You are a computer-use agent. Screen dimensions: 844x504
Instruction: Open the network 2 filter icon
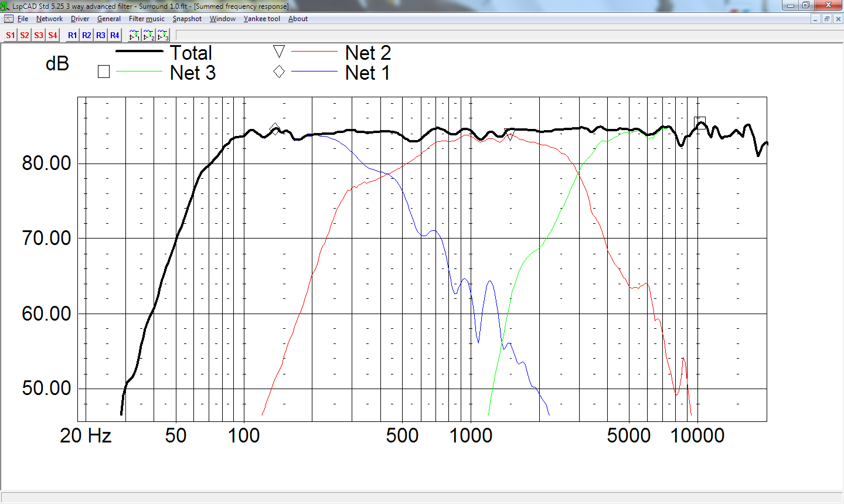[x=149, y=35]
